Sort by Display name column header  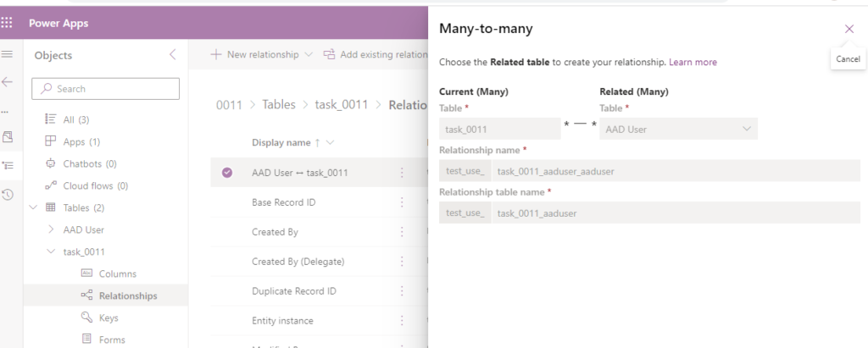pyautogui.click(x=286, y=142)
